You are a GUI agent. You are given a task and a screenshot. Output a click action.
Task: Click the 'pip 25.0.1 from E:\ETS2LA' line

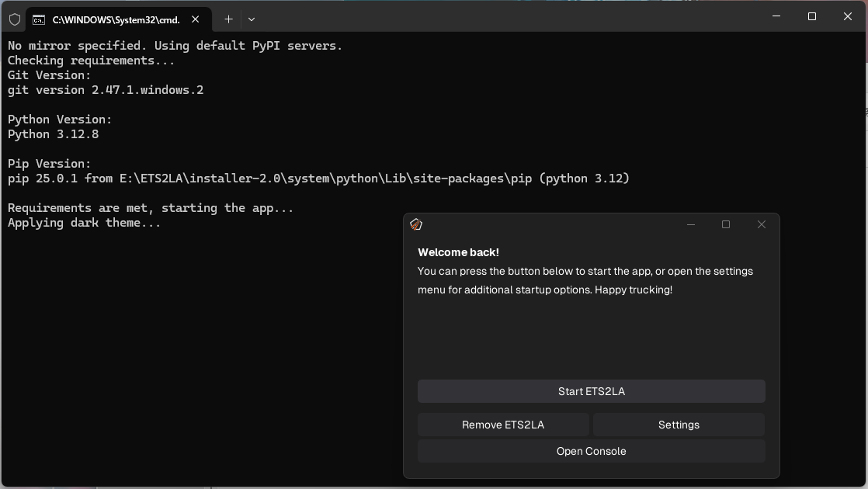point(318,178)
